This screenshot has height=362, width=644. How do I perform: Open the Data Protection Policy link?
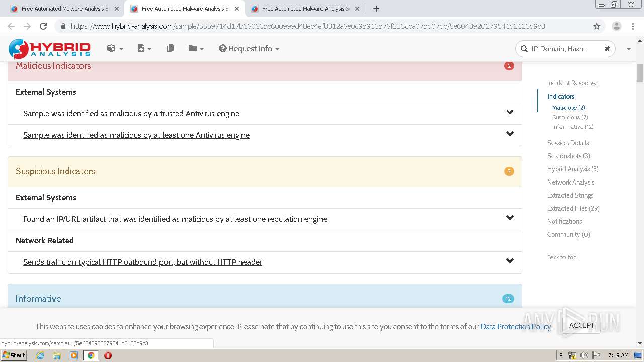point(515,327)
